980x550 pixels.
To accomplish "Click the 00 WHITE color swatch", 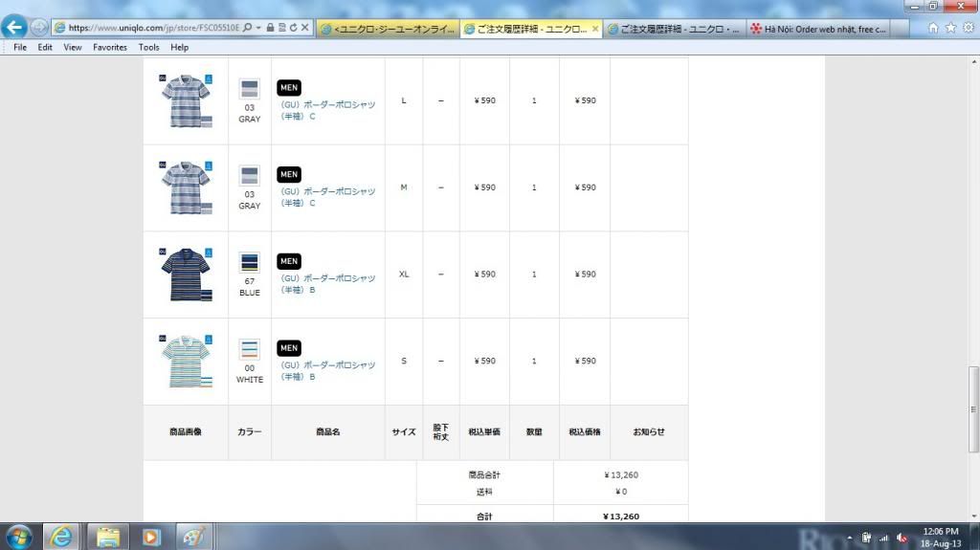I will pyautogui.click(x=250, y=349).
